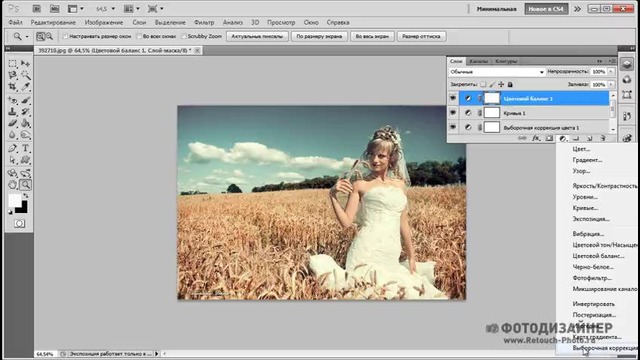Open the View Extras dropdown
The height and width of the screenshot is (360, 640).
pos(76,9)
